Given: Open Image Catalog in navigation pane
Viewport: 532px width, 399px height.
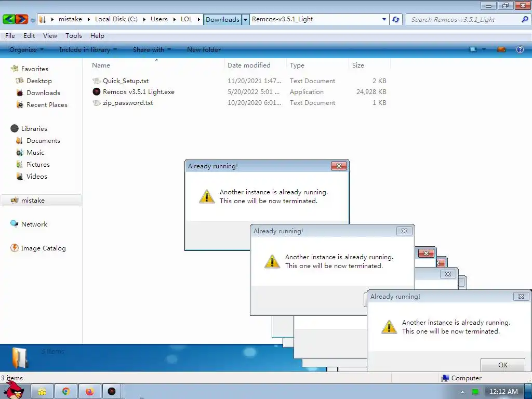Looking at the screenshot, I should pyautogui.click(x=43, y=248).
